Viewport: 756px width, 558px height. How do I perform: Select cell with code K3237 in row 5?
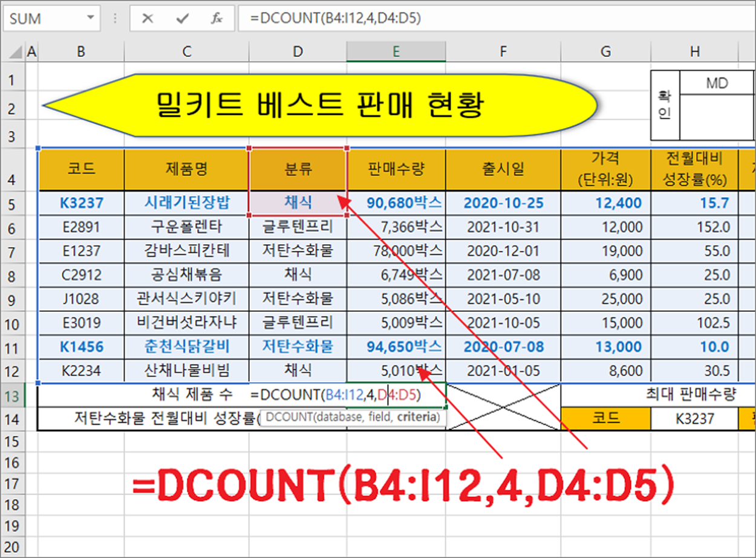[81, 204]
